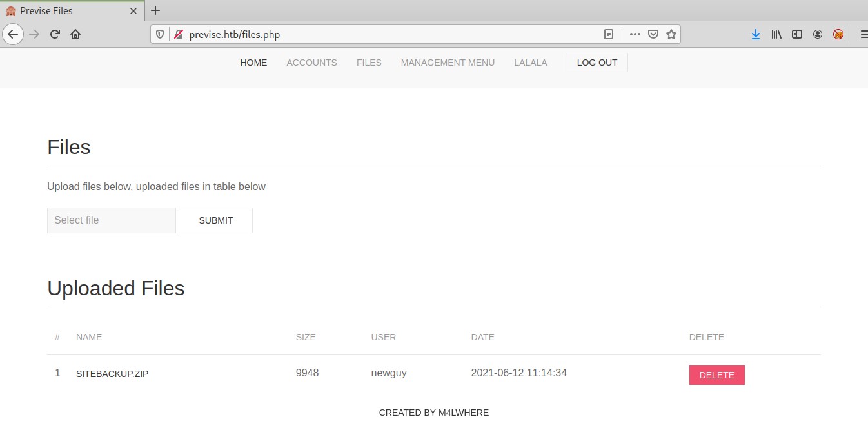
Task: Click SUBMIT to upload the file
Action: point(215,220)
